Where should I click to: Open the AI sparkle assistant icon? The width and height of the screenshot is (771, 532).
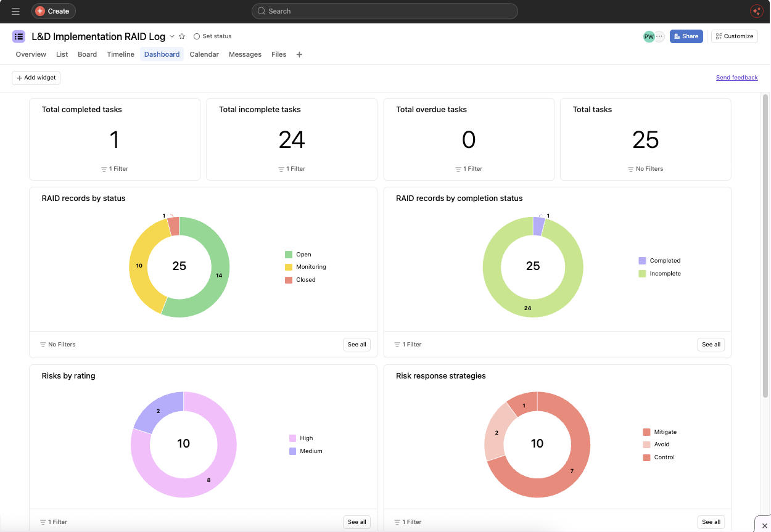click(x=756, y=11)
